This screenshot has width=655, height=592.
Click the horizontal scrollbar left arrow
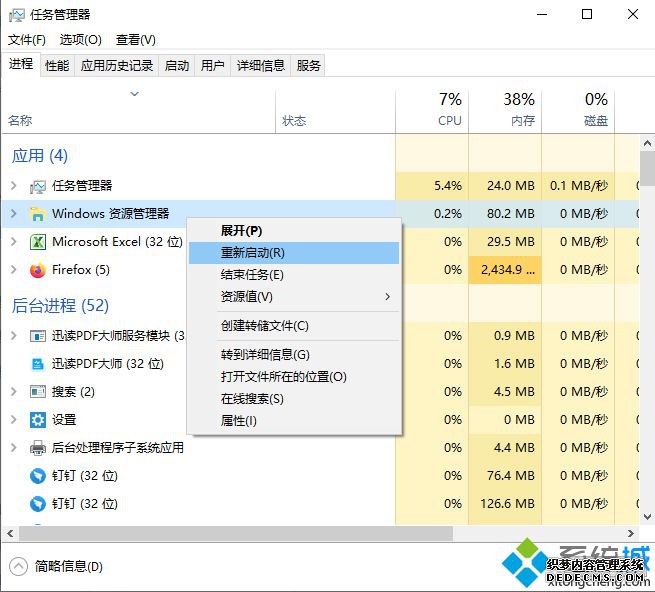[10, 534]
